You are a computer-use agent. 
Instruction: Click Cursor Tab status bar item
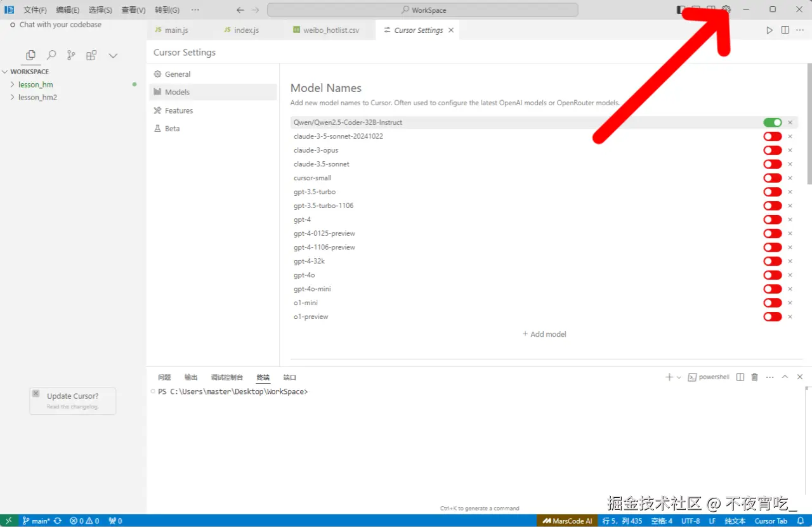(771, 521)
